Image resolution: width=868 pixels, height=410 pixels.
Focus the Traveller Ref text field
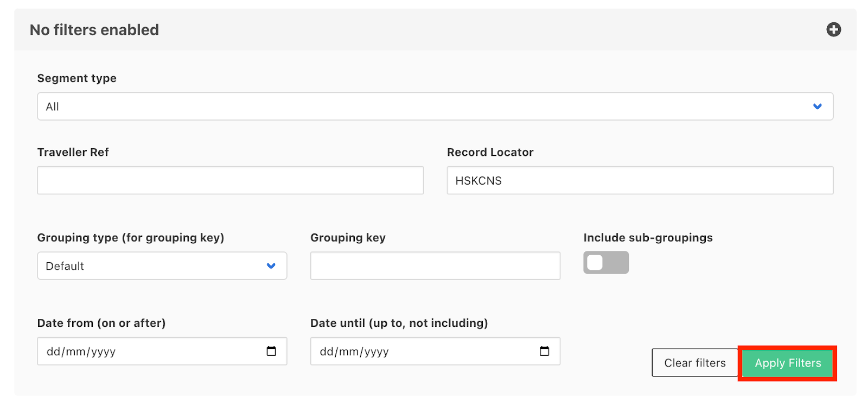click(230, 180)
